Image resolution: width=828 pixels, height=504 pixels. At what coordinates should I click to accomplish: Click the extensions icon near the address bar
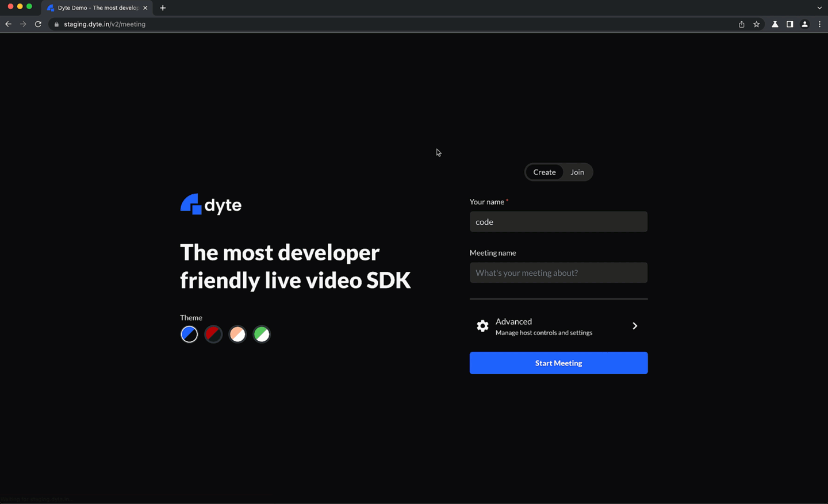click(x=775, y=24)
